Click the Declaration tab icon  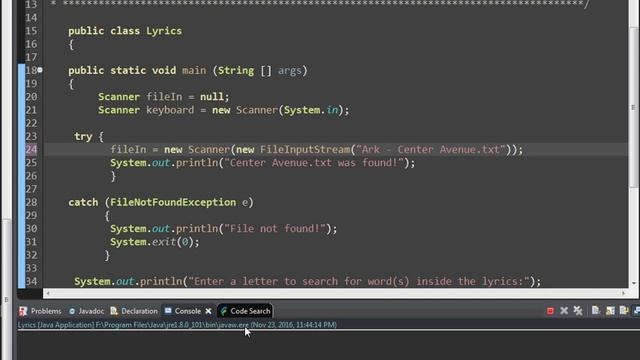click(114, 311)
